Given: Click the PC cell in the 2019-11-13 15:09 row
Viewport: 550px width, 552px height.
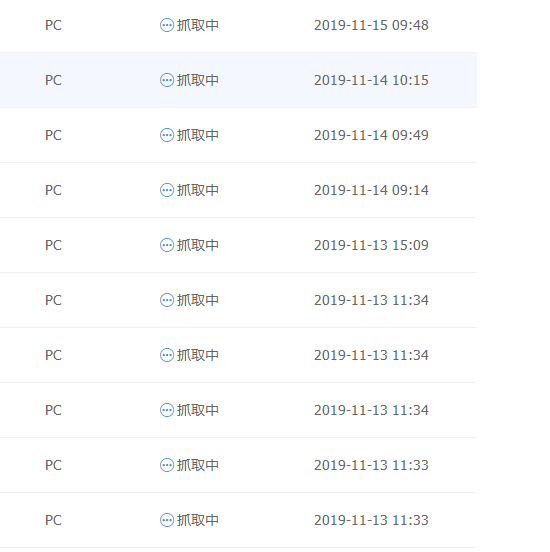Looking at the screenshot, I should pyautogui.click(x=53, y=245).
